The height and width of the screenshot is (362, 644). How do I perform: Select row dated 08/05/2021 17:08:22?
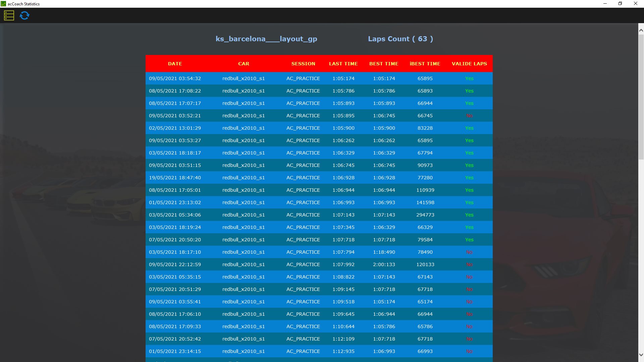(319, 91)
